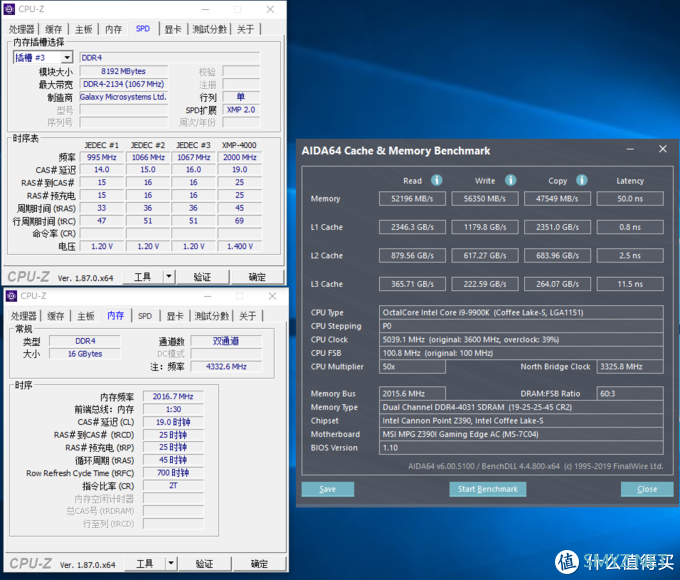Click Memory Read value 52196 MB/s
The width and height of the screenshot is (680, 580).
tap(412, 198)
